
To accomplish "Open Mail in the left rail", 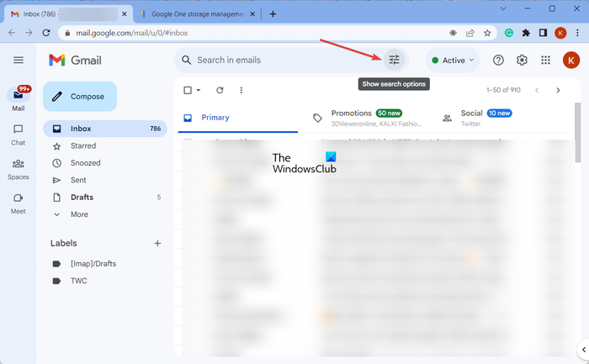I will click(x=18, y=99).
